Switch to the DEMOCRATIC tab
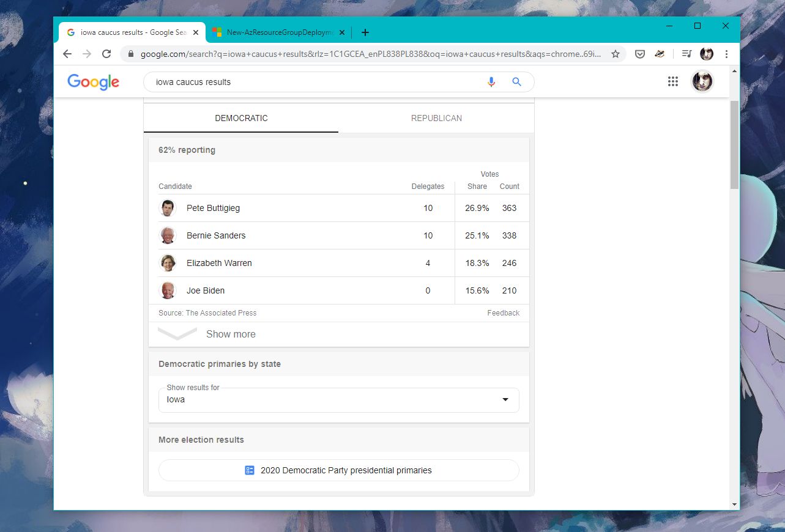785x532 pixels. pyautogui.click(x=241, y=118)
